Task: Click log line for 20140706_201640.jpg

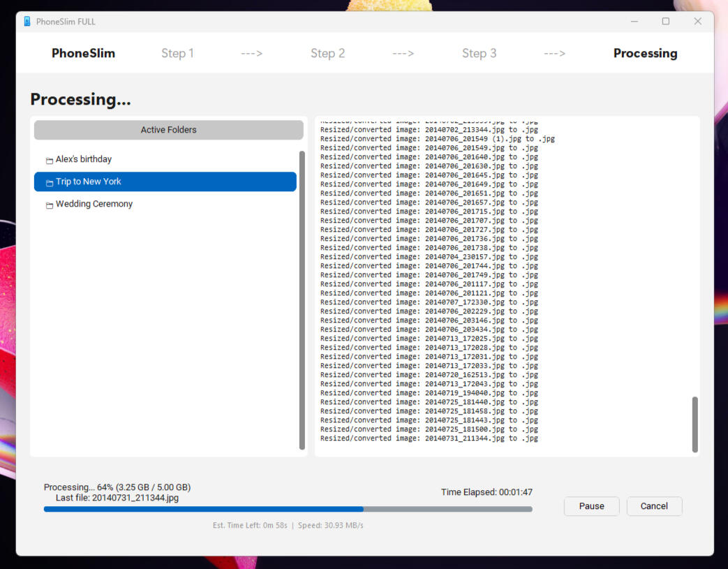Action: (x=429, y=157)
